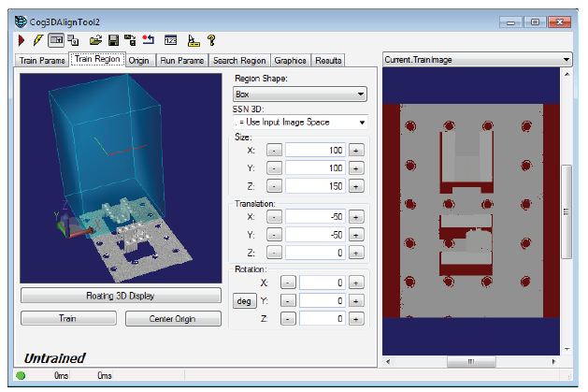Click the Rotation Y input field

(x=323, y=301)
